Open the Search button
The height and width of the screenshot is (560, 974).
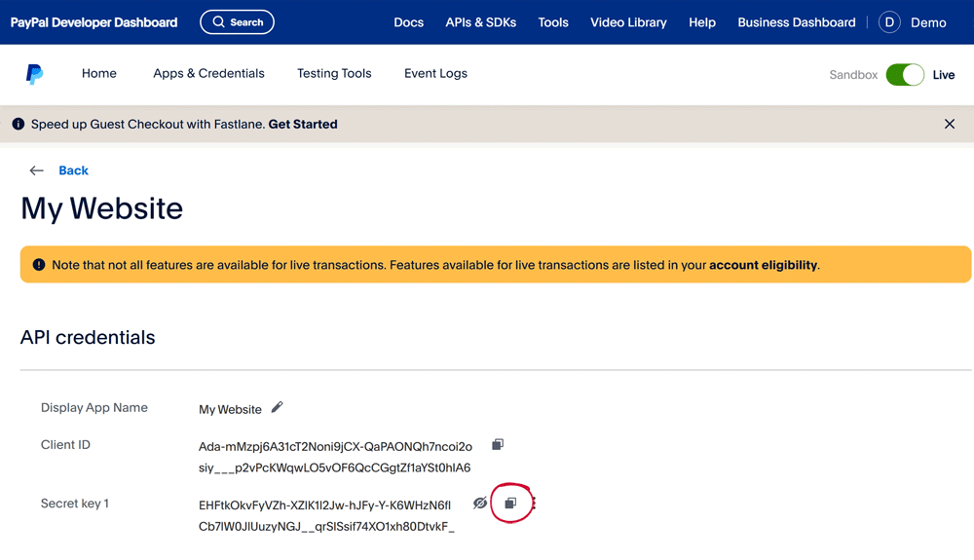click(x=237, y=22)
